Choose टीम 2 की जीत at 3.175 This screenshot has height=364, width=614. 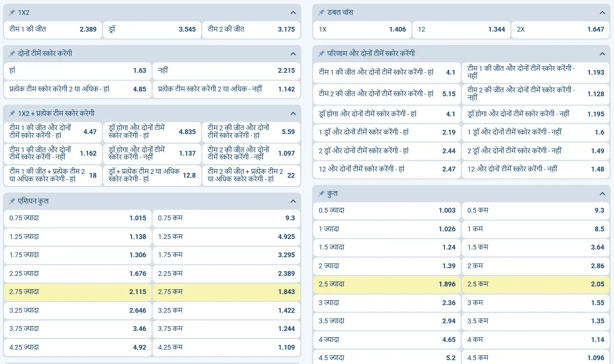pos(251,29)
